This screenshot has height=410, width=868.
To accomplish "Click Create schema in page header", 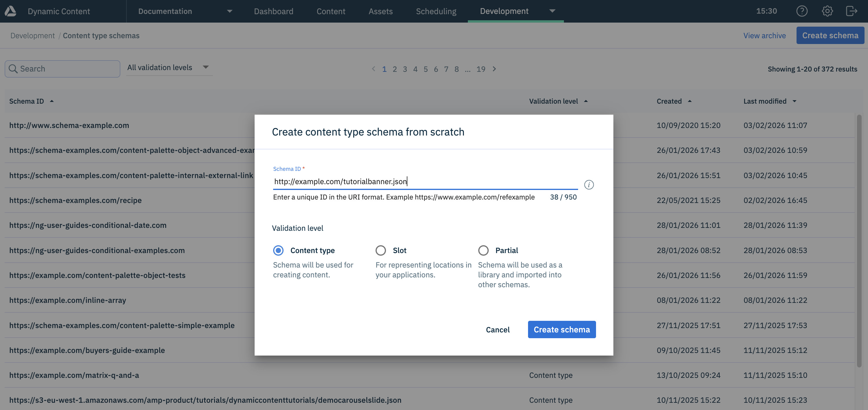I will pos(830,35).
